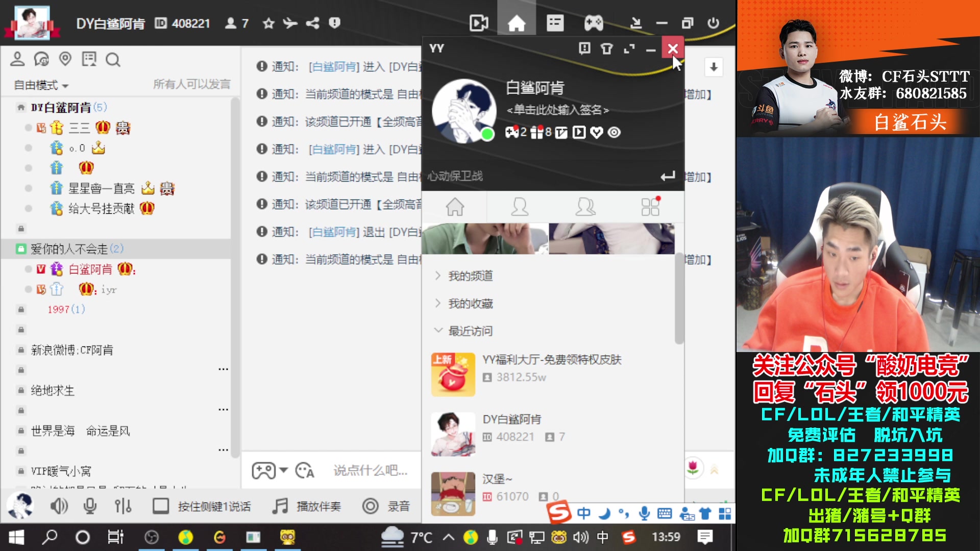Open 汉堡~ recent channel entry
The width and height of the screenshot is (980, 551).
[551, 493]
